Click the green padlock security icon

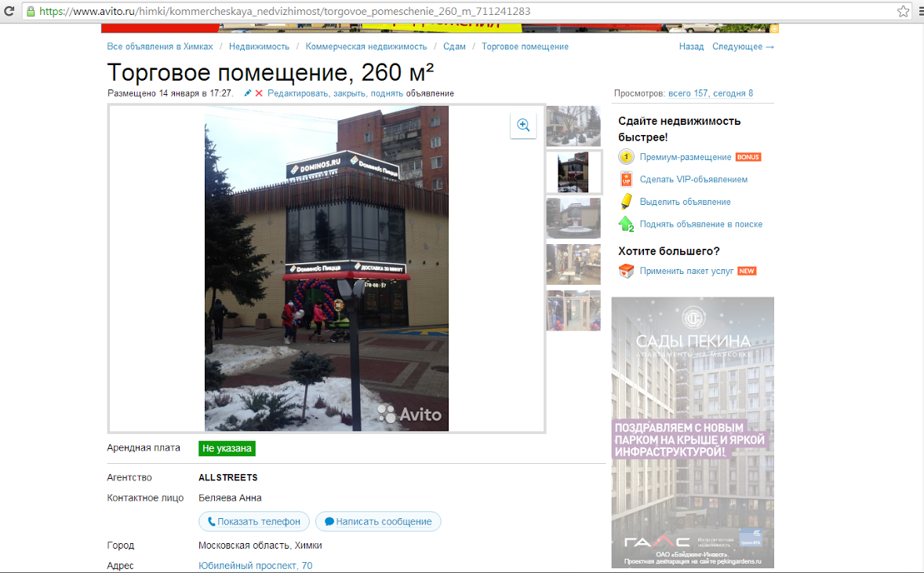tap(31, 11)
